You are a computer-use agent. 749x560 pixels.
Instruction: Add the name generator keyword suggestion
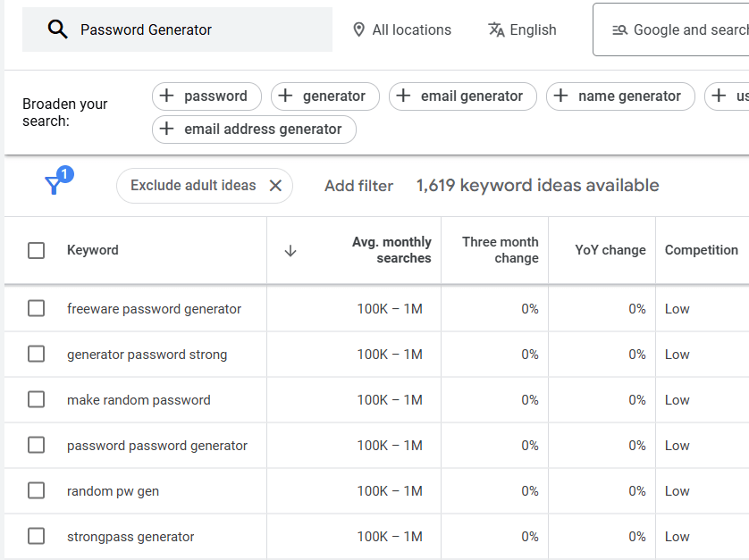[x=620, y=96]
